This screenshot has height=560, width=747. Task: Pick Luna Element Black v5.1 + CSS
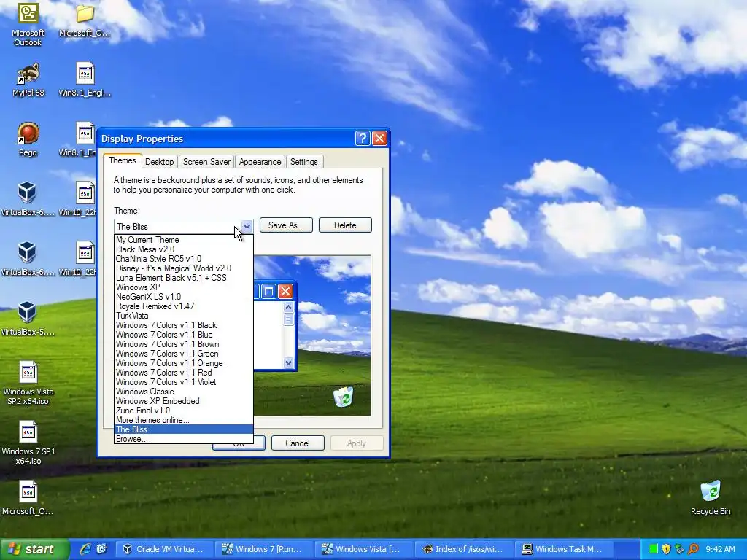[183, 278]
